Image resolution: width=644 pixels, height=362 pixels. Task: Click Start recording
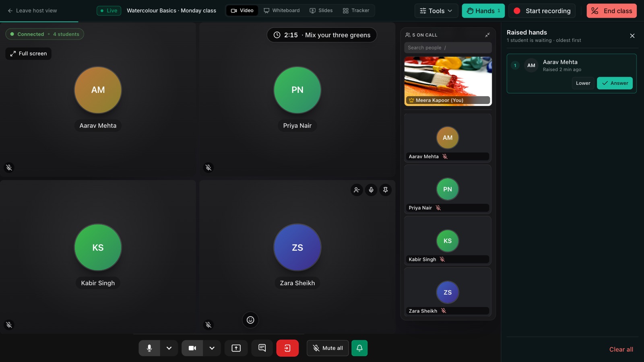542,11
